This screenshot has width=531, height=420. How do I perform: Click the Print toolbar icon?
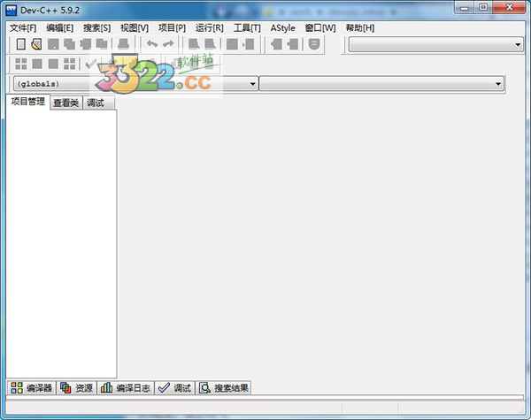pyautogui.click(x=123, y=44)
